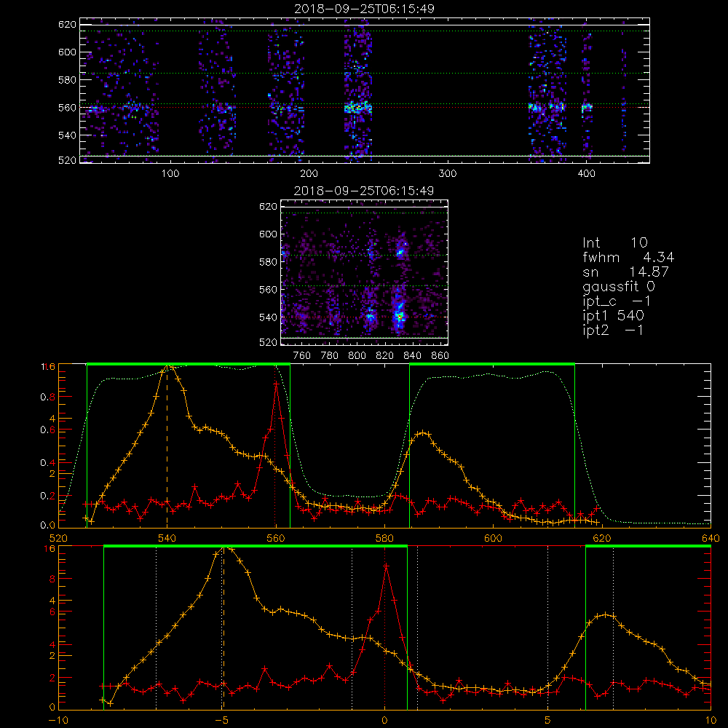Click y-axis label 560 in middle image

[269, 289]
